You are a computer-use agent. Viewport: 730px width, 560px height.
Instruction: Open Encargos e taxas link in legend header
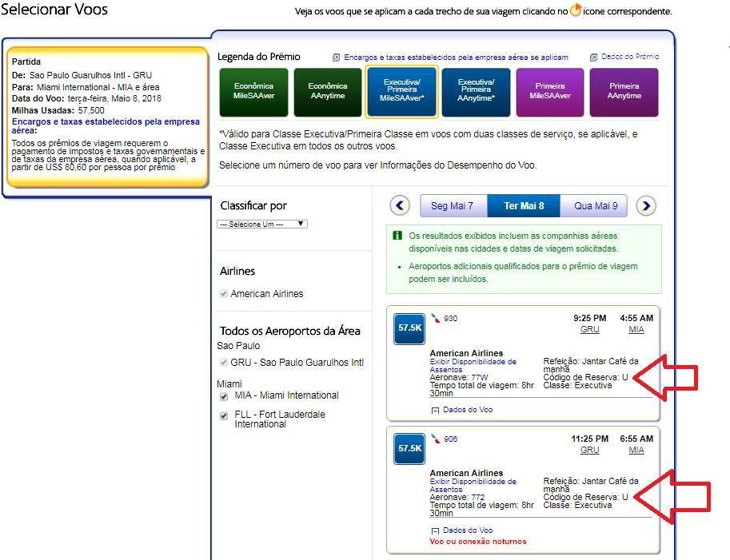456,58
